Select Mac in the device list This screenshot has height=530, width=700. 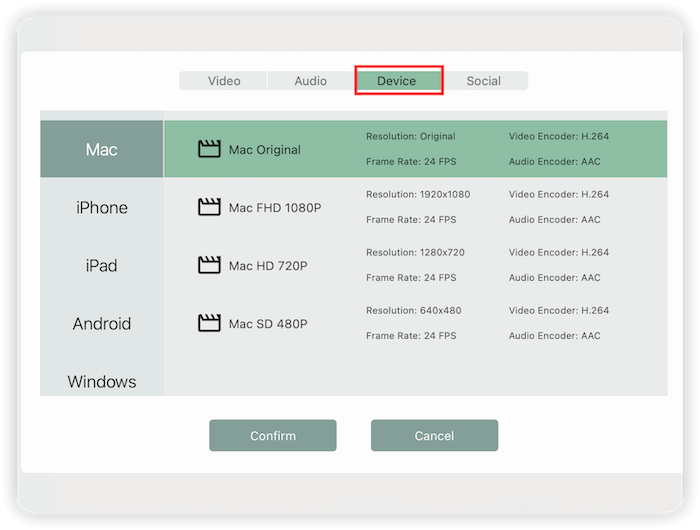click(102, 150)
